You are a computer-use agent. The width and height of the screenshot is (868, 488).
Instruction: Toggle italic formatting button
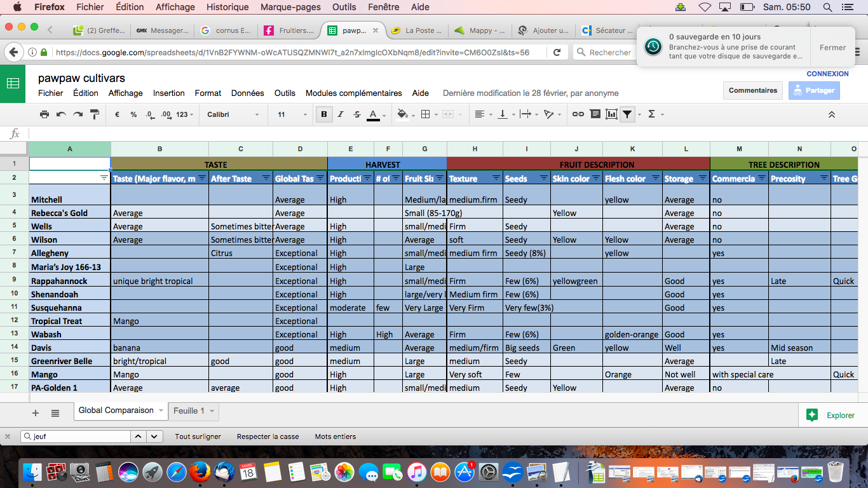pos(341,114)
